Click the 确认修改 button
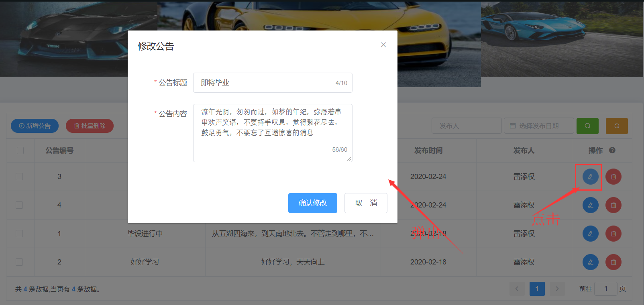This screenshot has width=644, height=305. 313,203
